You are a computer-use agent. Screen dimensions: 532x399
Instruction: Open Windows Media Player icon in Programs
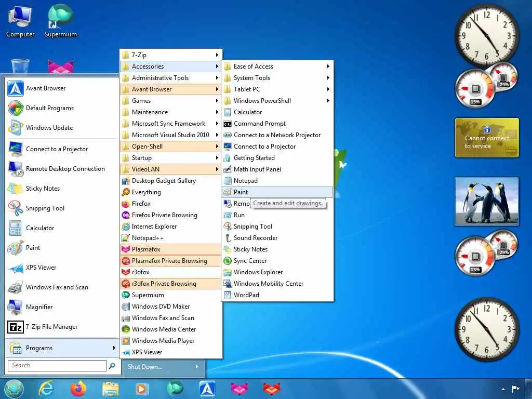pos(126,341)
